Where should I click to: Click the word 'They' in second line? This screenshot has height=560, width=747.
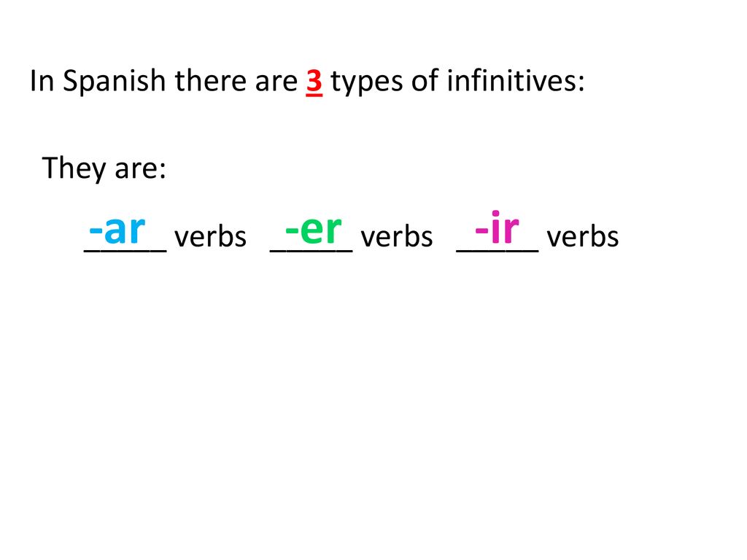74,168
